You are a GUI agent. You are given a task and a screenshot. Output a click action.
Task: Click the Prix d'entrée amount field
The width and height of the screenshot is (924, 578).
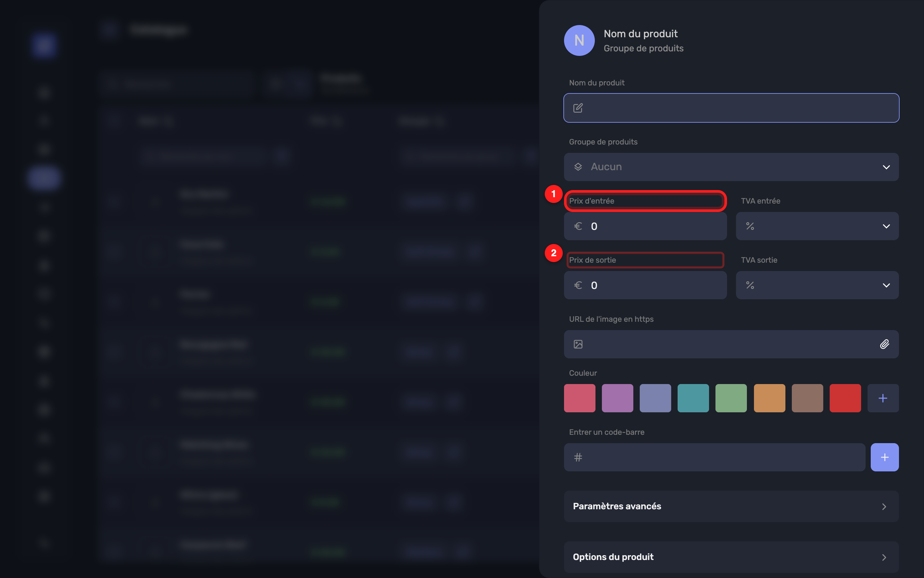645,226
